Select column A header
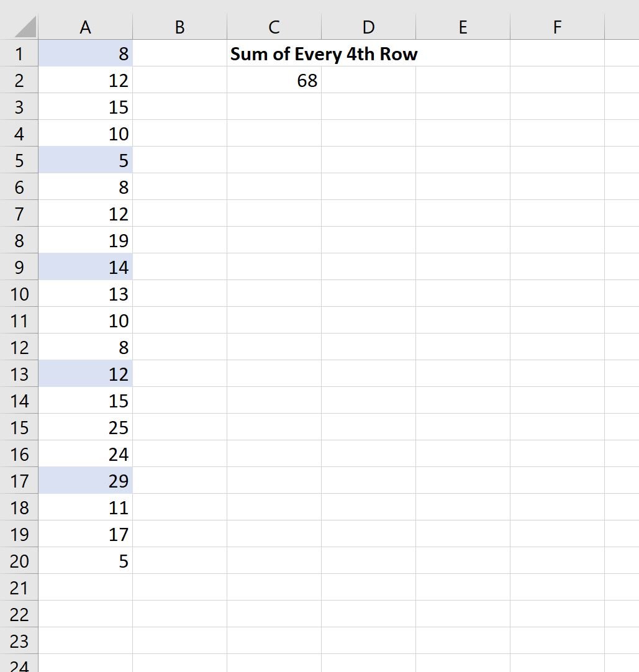Viewport: 639px width, 672px height. pyautogui.click(x=85, y=27)
